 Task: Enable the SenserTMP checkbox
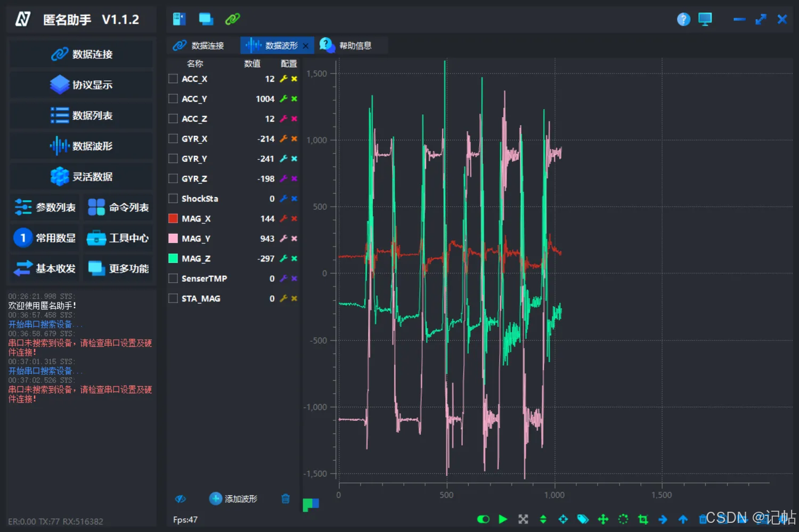tap(173, 279)
